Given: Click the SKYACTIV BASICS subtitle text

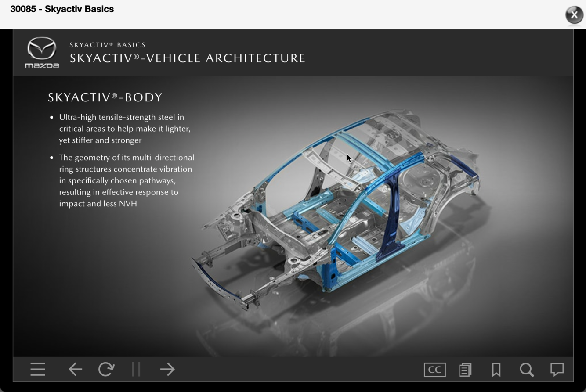Looking at the screenshot, I should click(x=108, y=45).
